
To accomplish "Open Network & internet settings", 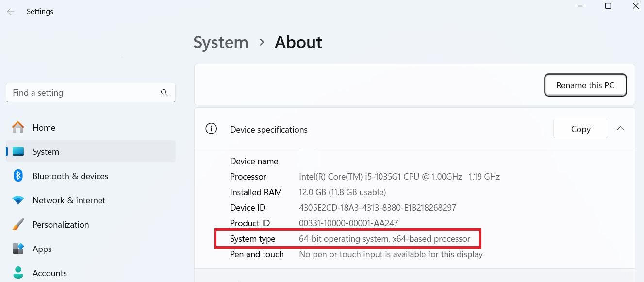I will tap(91, 200).
